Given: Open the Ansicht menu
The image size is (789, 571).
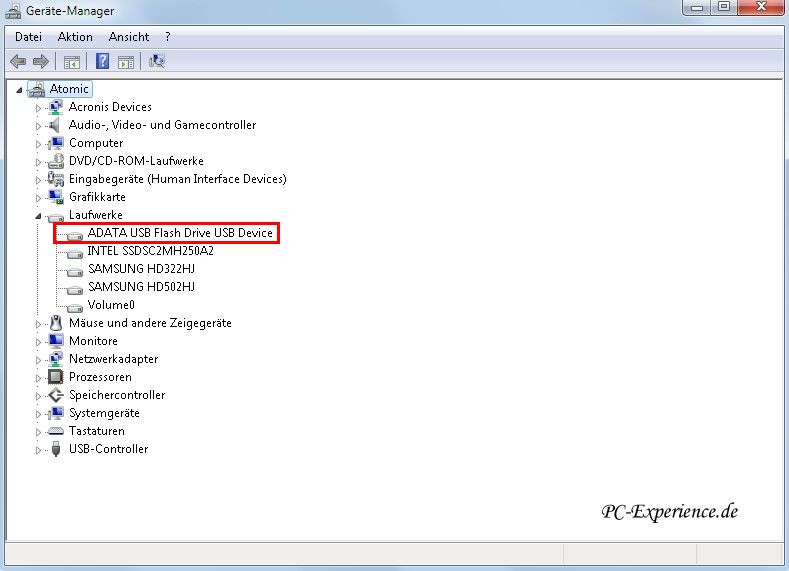Looking at the screenshot, I should 129,37.
